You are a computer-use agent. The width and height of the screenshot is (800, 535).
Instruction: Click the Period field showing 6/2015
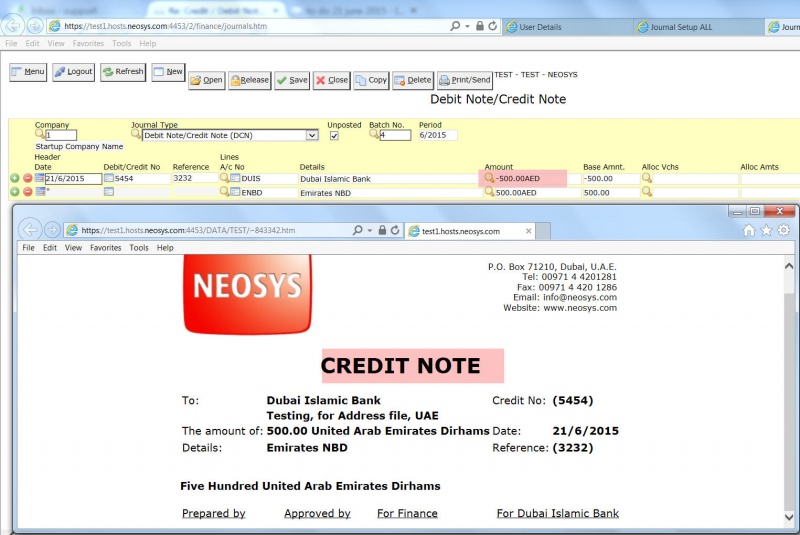tap(438, 135)
